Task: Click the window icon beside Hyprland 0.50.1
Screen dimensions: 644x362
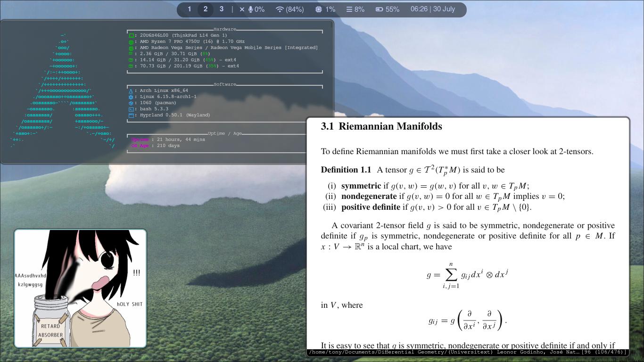Action: [131, 115]
